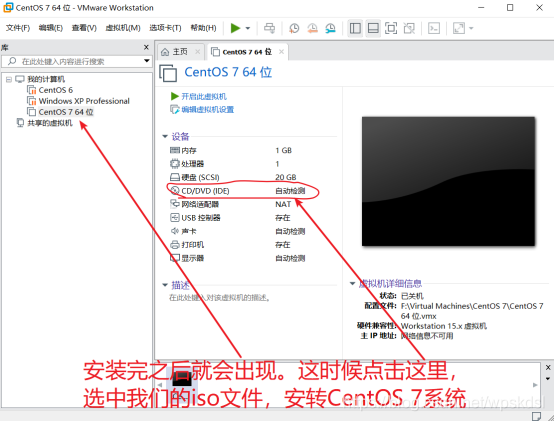This screenshot has width=554, height=421.
Task: Select CentOS 7 64 位 in library tree
Action: tap(66, 112)
